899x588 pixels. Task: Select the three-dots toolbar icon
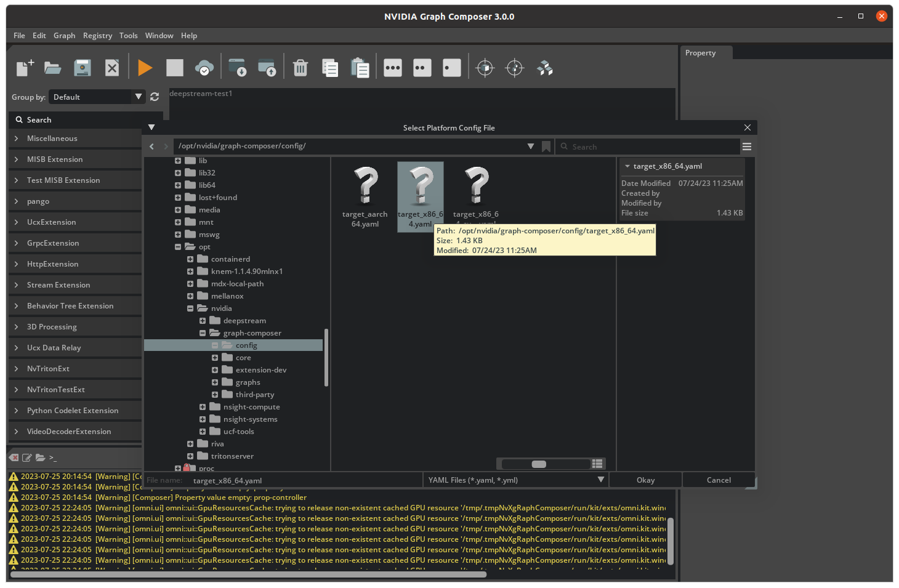click(x=393, y=68)
